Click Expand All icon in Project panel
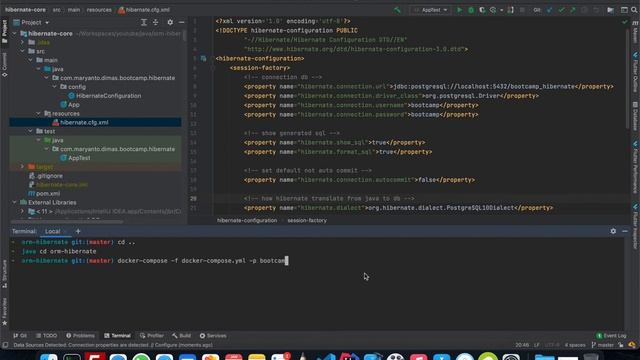 click(x=144, y=22)
